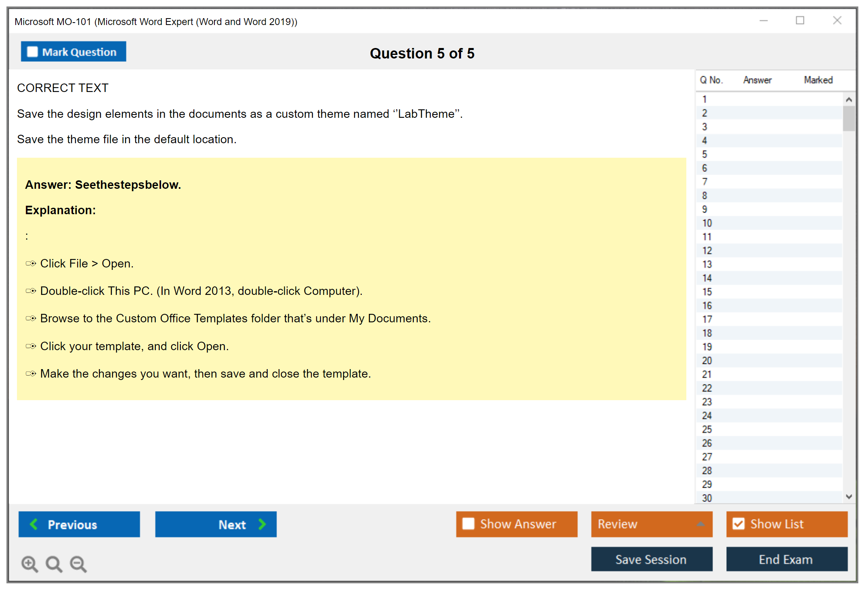The image size is (868, 593).
Task: Click the green right arrow on Next
Action: coord(262,524)
